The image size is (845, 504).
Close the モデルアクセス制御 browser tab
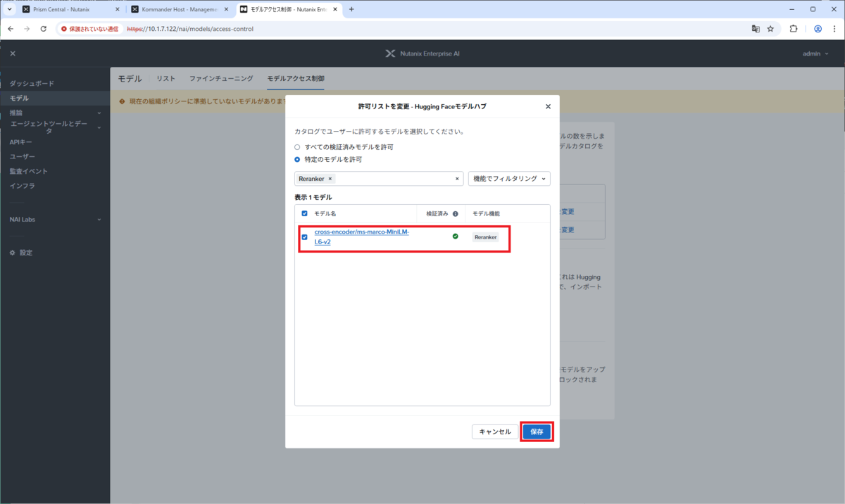click(x=335, y=9)
